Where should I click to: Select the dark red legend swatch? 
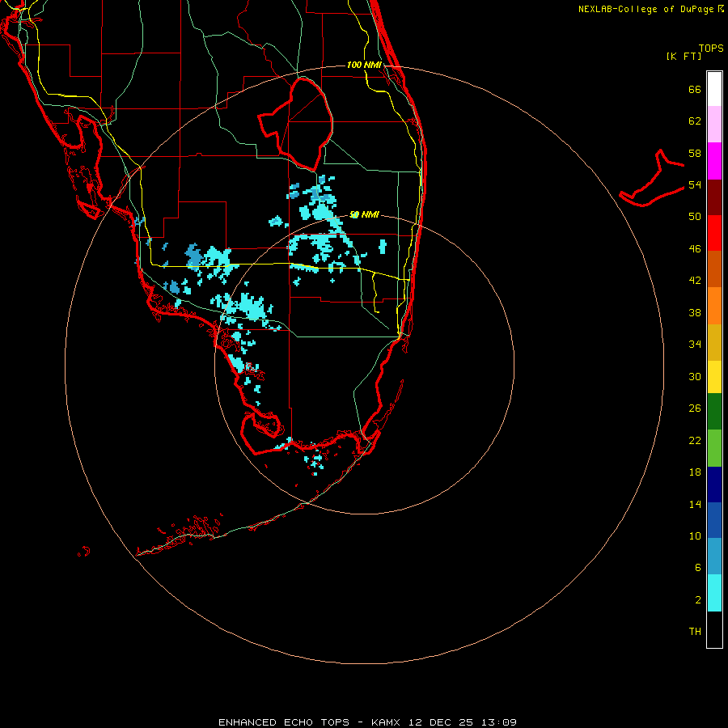714,197
